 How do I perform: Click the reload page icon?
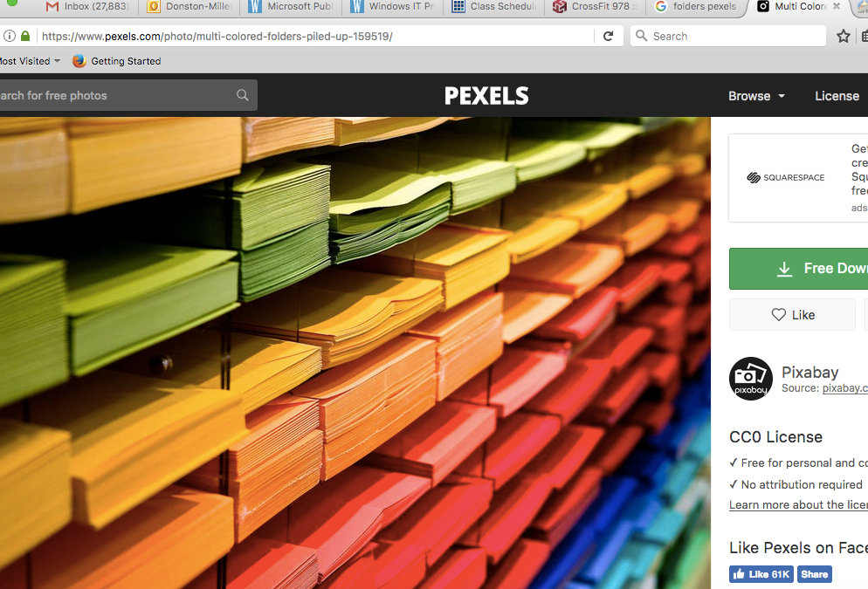tap(609, 36)
